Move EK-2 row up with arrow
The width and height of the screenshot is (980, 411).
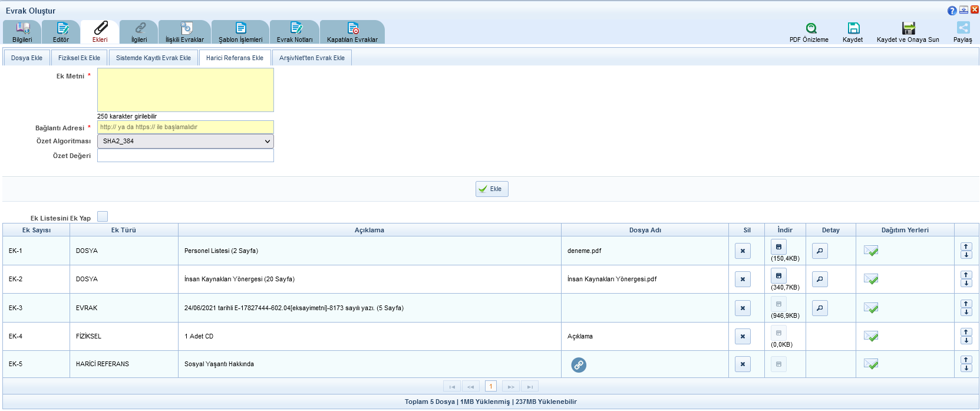pyautogui.click(x=966, y=275)
